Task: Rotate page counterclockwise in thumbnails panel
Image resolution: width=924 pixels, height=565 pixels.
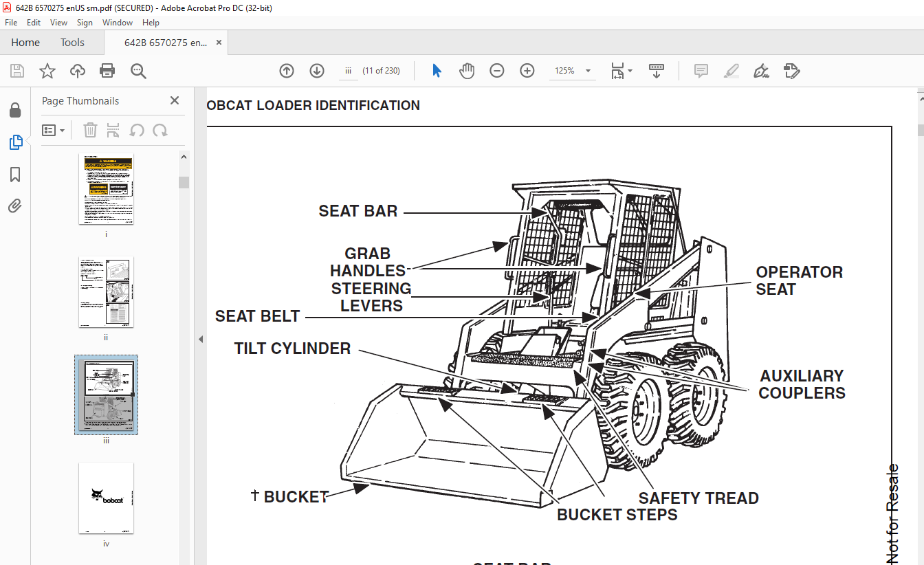Action: pyautogui.click(x=137, y=130)
